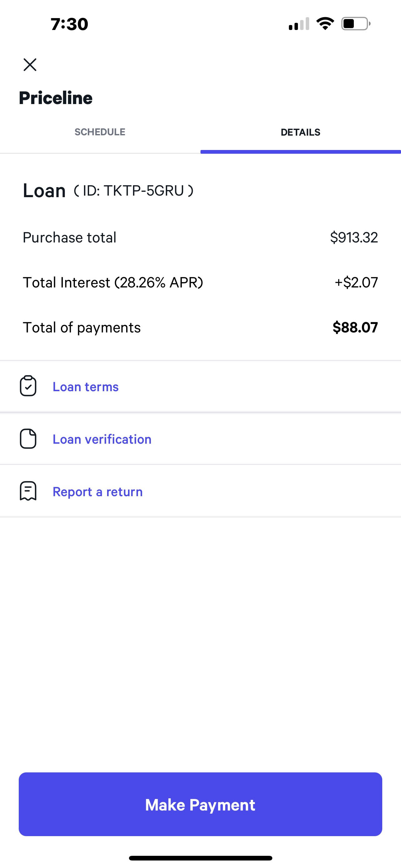Image resolution: width=401 pixels, height=868 pixels.
Task: Switch to the SCHEDULE tab
Action: pos(100,132)
